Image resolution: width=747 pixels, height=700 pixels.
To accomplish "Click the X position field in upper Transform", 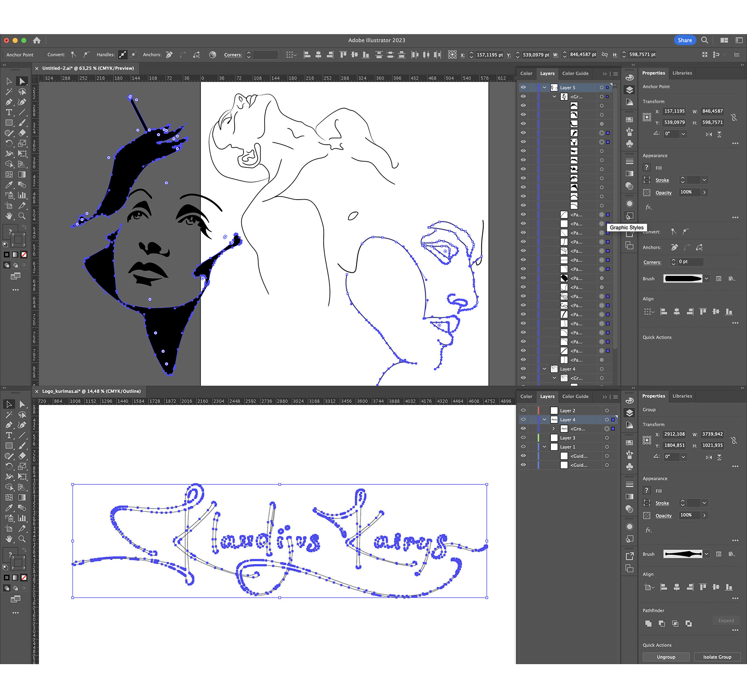I will click(x=674, y=111).
